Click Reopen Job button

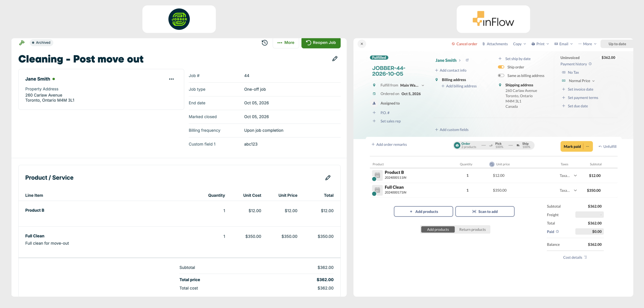(321, 43)
